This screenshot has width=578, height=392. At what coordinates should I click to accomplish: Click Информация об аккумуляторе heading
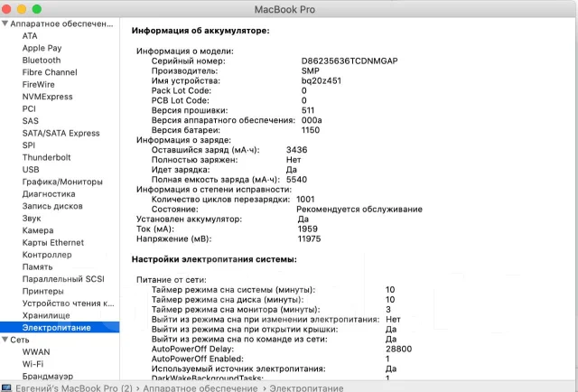[200, 31]
